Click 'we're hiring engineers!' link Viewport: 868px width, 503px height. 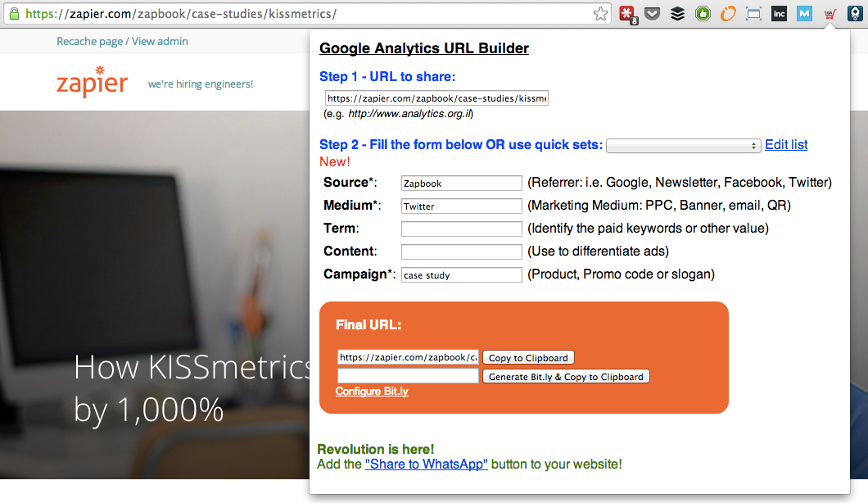201,84
